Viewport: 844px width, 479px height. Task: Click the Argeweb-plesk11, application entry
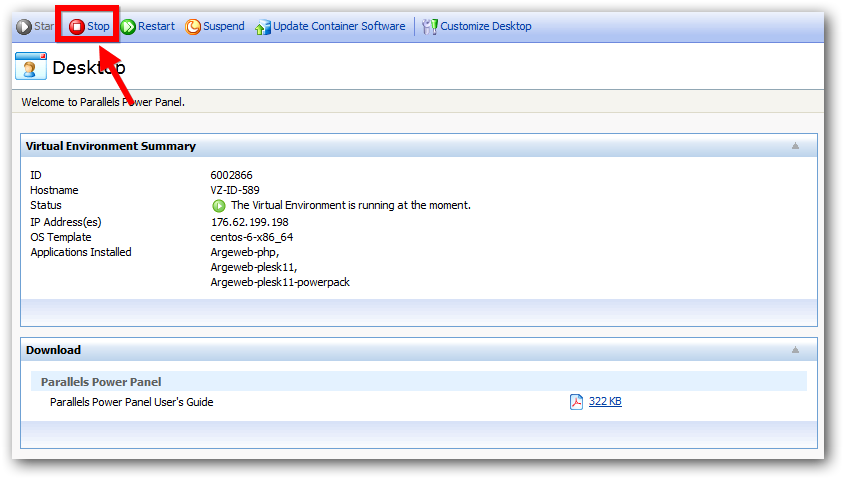tap(254, 267)
